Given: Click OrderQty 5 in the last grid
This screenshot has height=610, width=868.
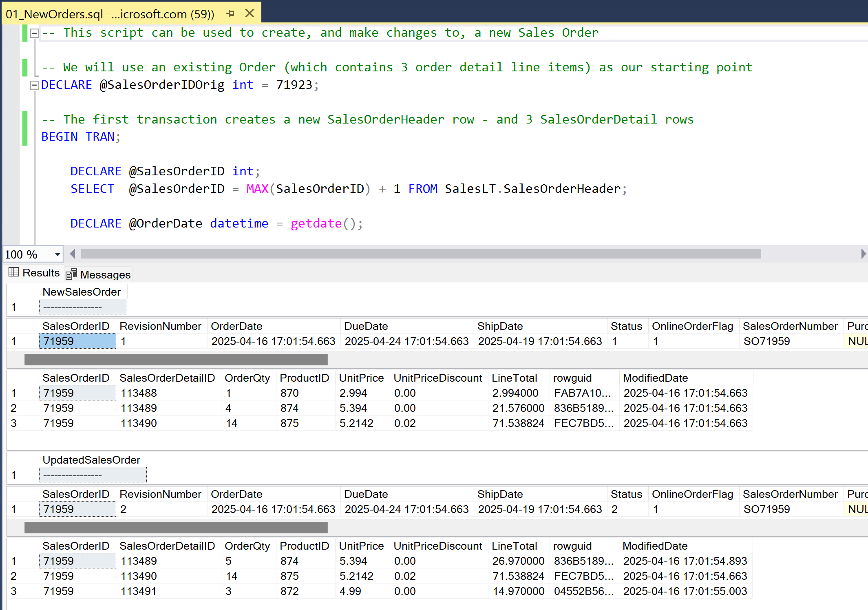Looking at the screenshot, I should (250, 561).
